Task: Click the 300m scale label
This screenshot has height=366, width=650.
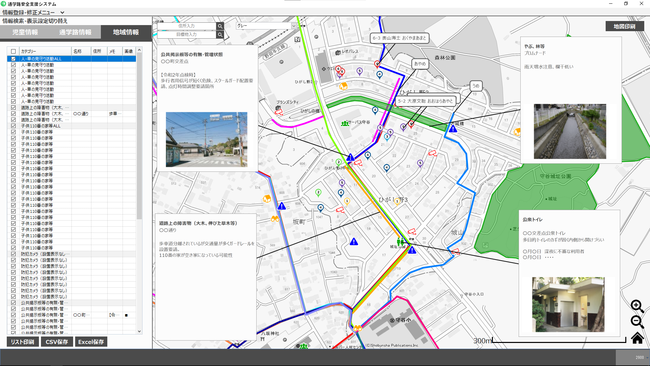Action: 483,341
